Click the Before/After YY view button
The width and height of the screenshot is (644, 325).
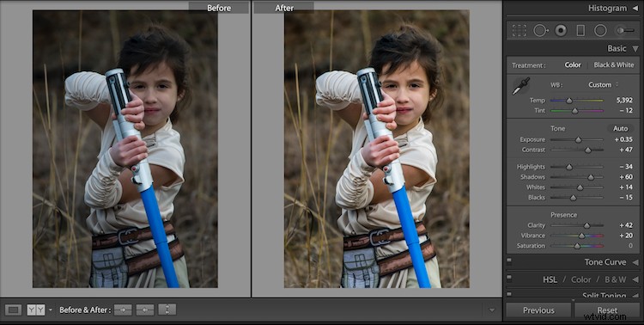36,310
